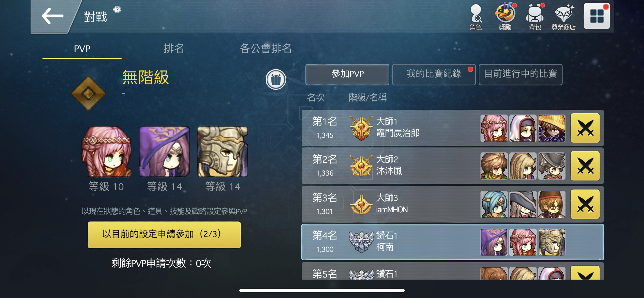Select the PVP tab
The height and width of the screenshot is (298, 644).
point(82,48)
